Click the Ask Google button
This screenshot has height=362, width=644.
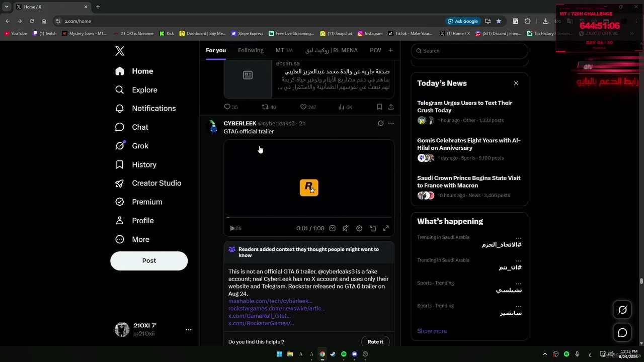pyautogui.click(x=462, y=21)
